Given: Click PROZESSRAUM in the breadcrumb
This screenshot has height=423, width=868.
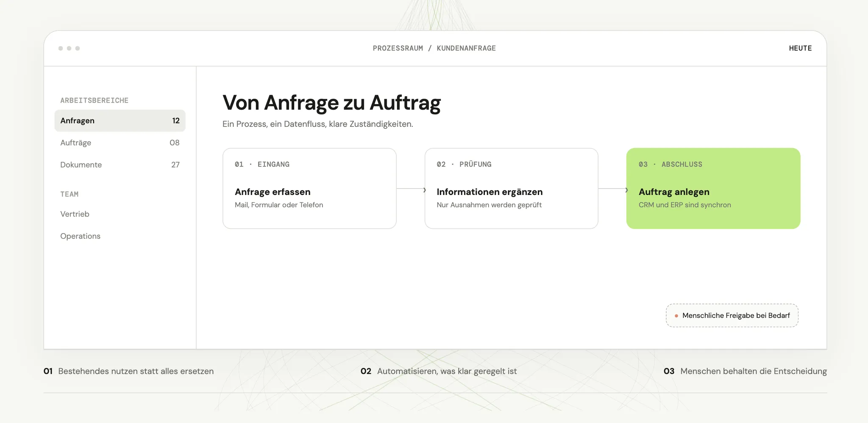Looking at the screenshot, I should pos(398,48).
